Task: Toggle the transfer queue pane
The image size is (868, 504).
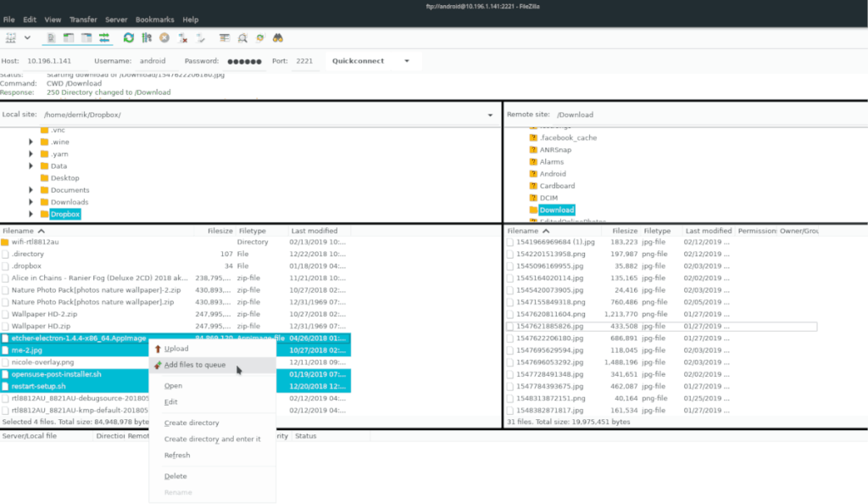Action: [105, 37]
